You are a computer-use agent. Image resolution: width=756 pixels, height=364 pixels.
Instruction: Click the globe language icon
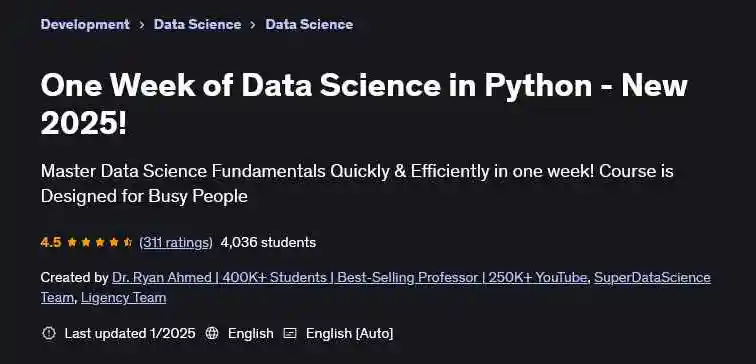pyautogui.click(x=212, y=333)
